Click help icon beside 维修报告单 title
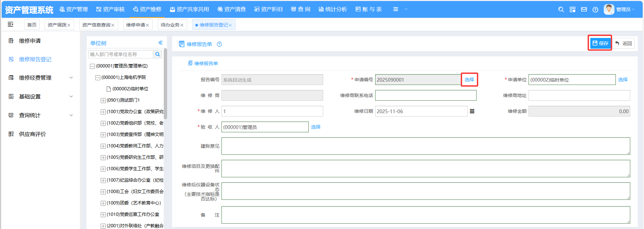The height and width of the screenshot is (229, 644). point(219,44)
